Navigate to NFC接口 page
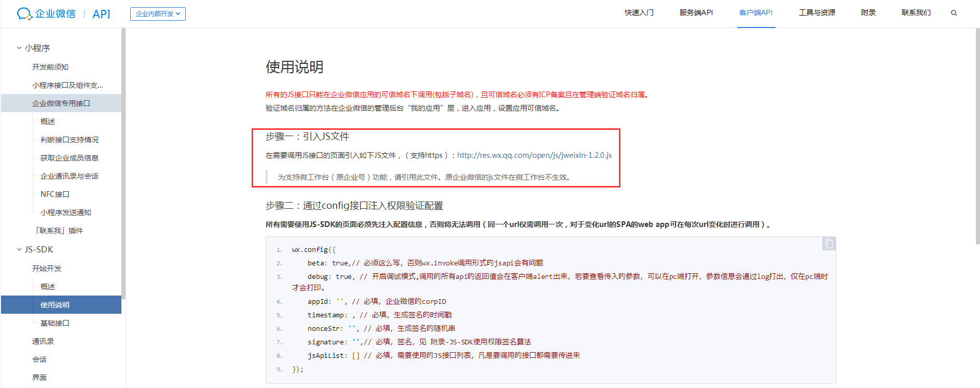This screenshot has height=388, width=980. coord(55,194)
